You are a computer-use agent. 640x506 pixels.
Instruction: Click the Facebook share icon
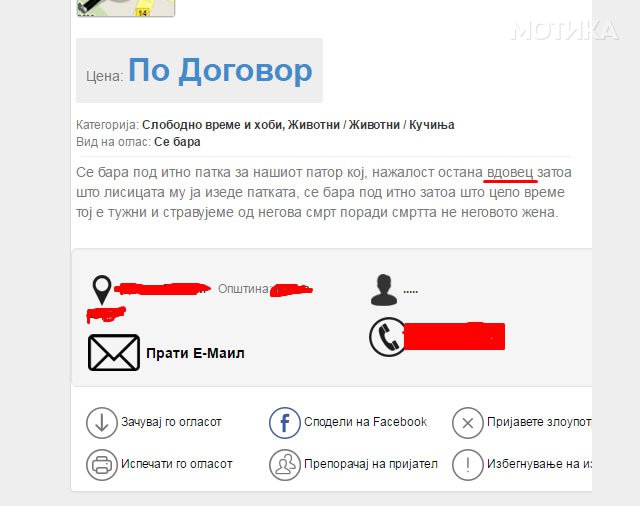tap(284, 423)
